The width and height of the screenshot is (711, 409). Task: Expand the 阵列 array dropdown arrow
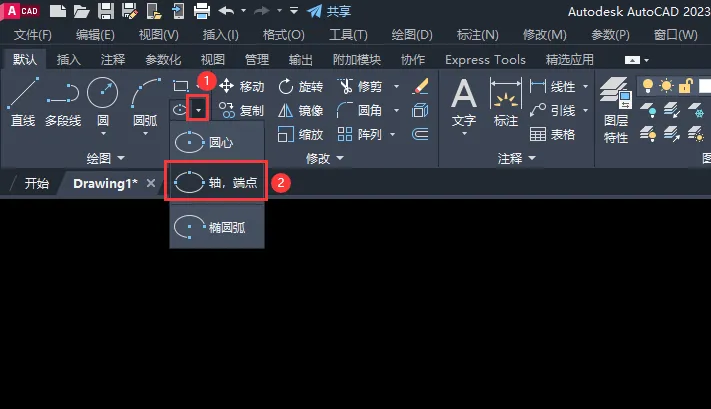(393, 134)
